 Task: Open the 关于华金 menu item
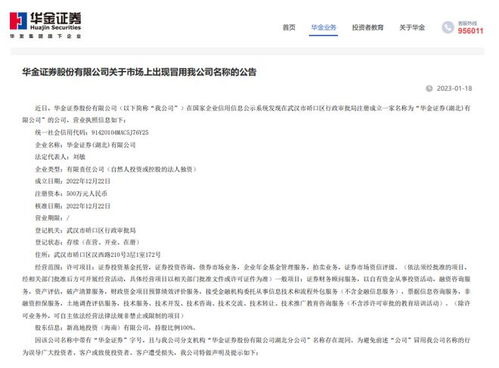tap(412, 27)
